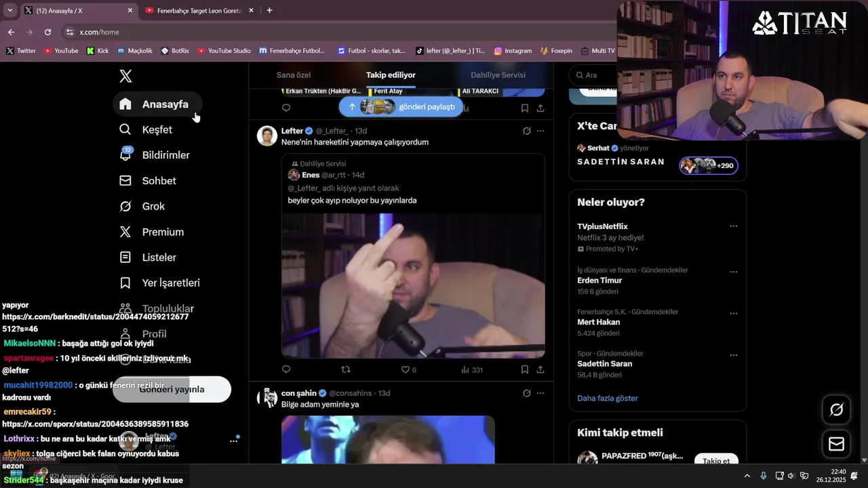Like Lefter's post with 6 likes
Viewport: 868px width, 488px height.
pos(409,369)
